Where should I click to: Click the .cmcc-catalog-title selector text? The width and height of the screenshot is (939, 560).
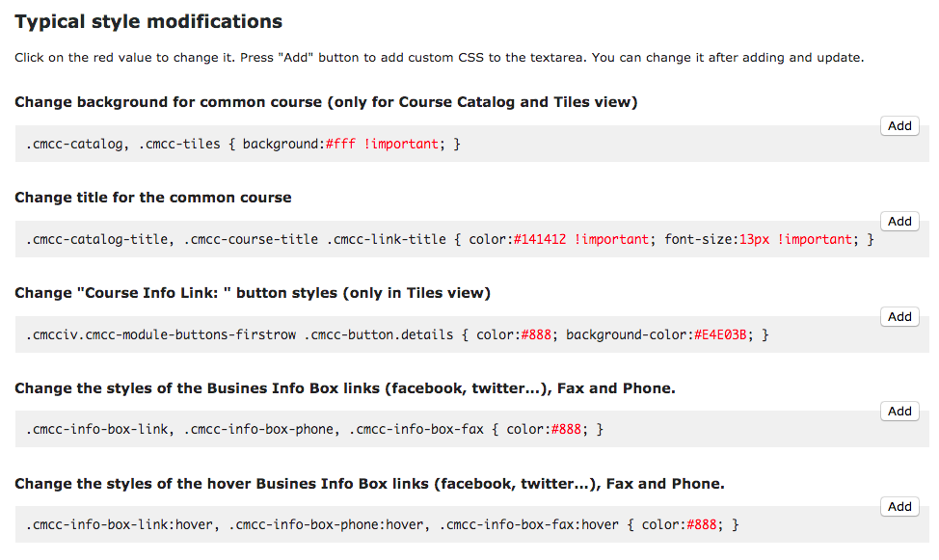tap(99, 239)
